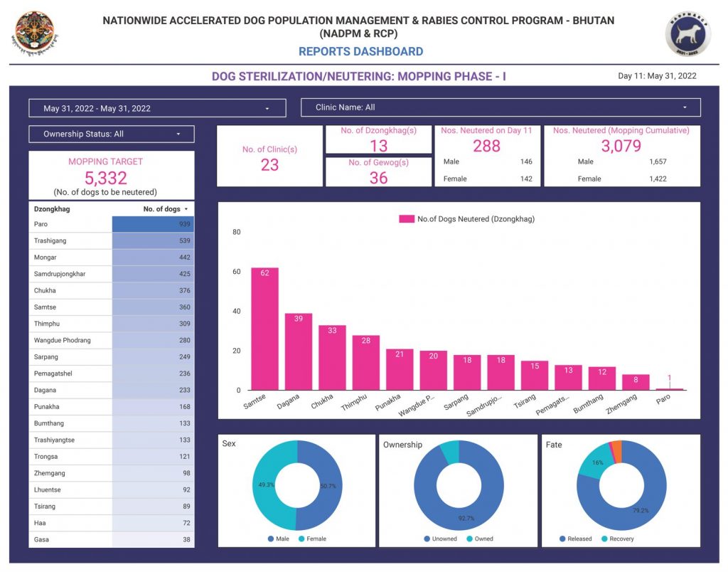Viewport: 728px width, 572px height.
Task: Open the date range dropdown
Action: tap(157, 108)
